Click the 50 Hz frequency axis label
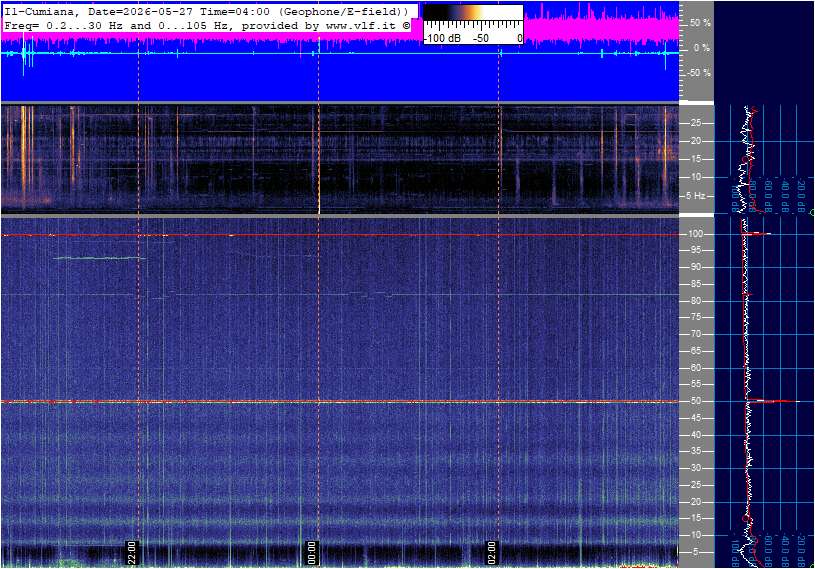 [x=695, y=401]
